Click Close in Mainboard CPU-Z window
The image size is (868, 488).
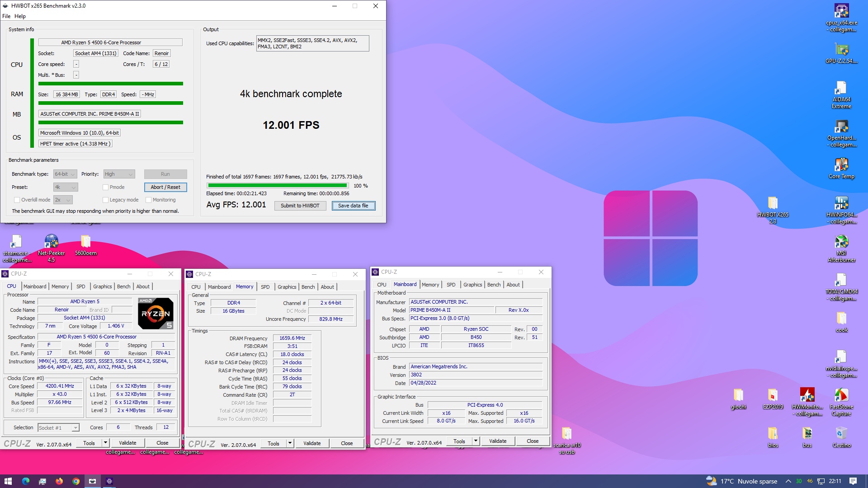pyautogui.click(x=533, y=441)
